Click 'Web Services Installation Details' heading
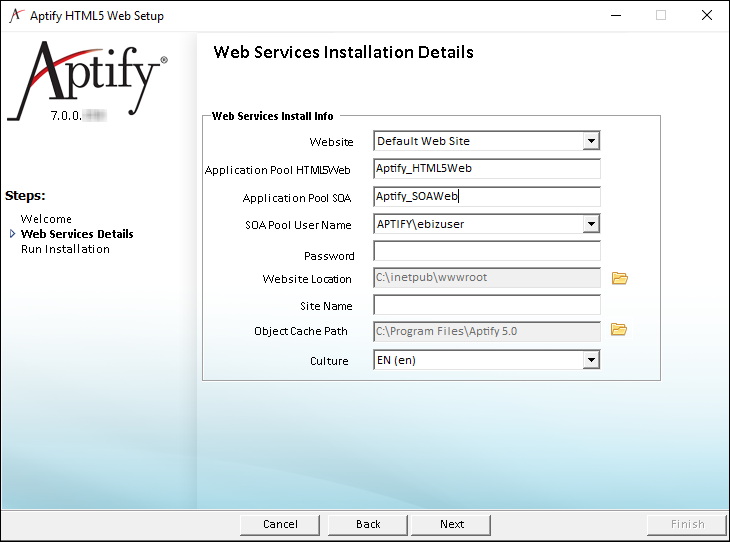This screenshot has height=542, width=730. tap(344, 52)
